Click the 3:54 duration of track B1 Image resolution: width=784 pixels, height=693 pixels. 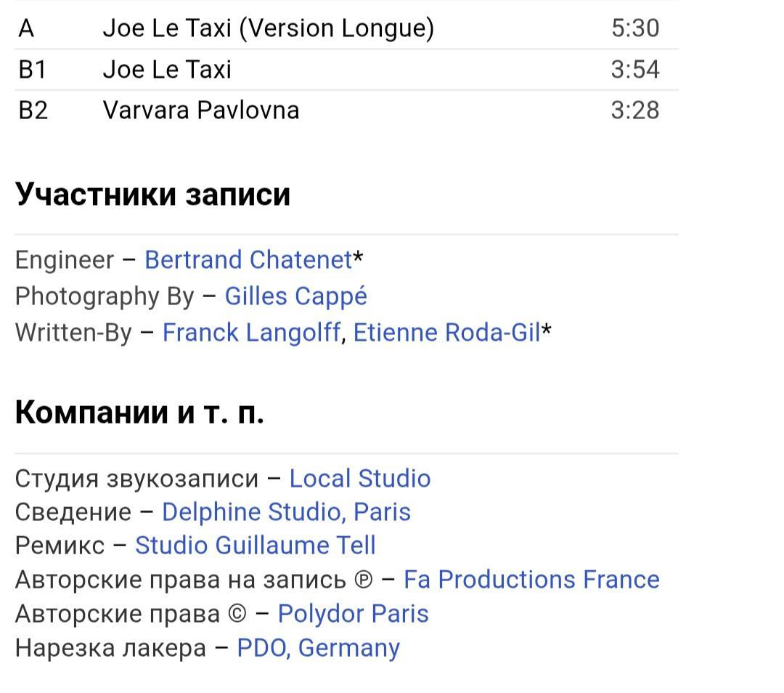[635, 70]
